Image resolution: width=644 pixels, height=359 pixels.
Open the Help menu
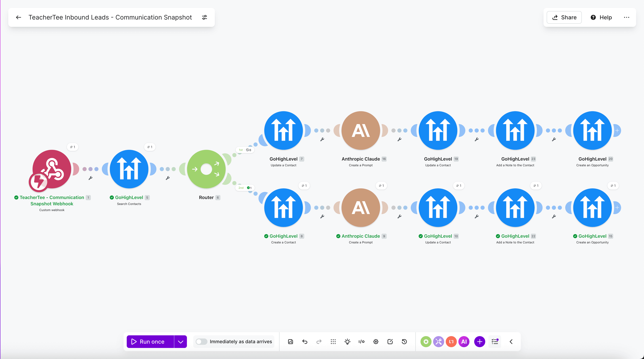click(x=601, y=17)
